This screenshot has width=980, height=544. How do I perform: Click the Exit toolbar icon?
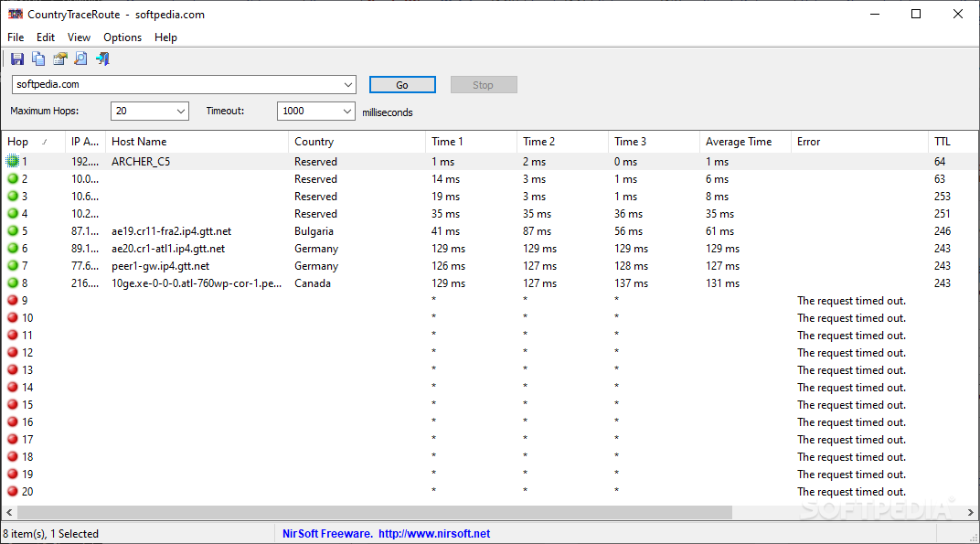pos(102,59)
